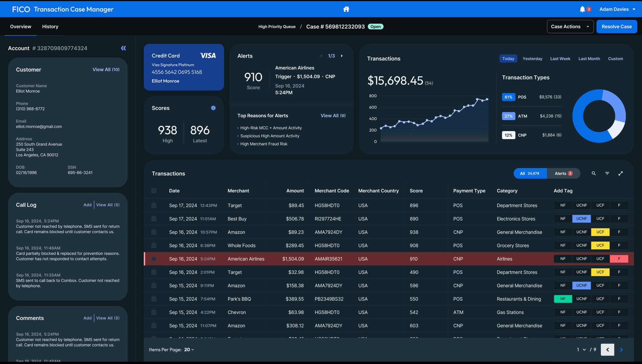Screen dimensions: 642x364
Task: View all customer details
Action: click(106, 69)
